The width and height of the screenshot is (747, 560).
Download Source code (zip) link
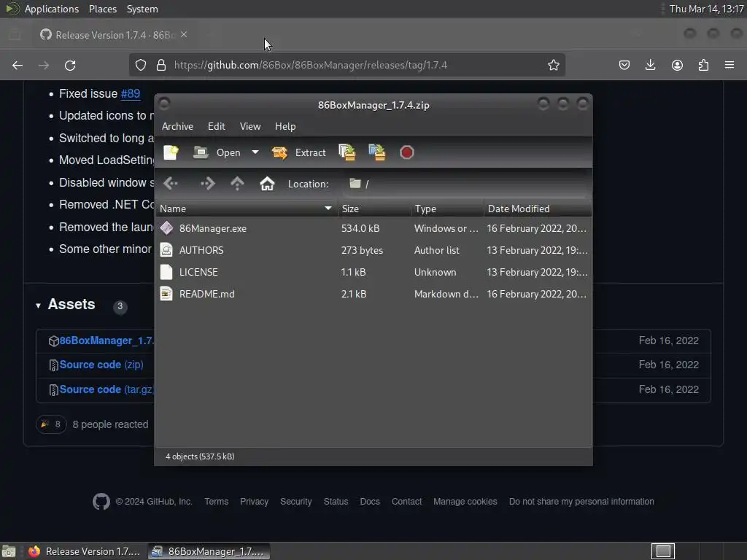coord(101,365)
